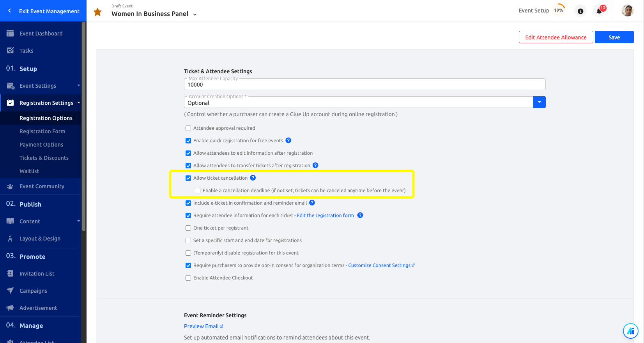Toggle Attendee approval required checkbox

click(x=188, y=128)
